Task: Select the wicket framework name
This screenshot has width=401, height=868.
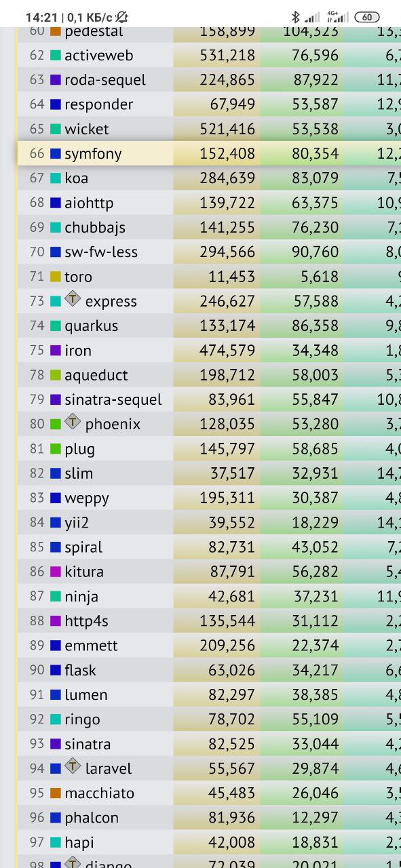Action: point(87,129)
